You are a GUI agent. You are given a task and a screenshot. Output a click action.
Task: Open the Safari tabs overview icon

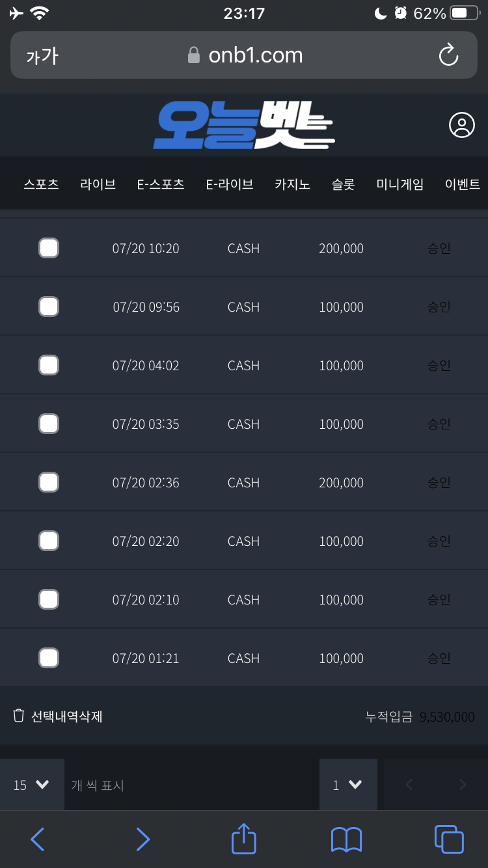pyautogui.click(x=448, y=839)
